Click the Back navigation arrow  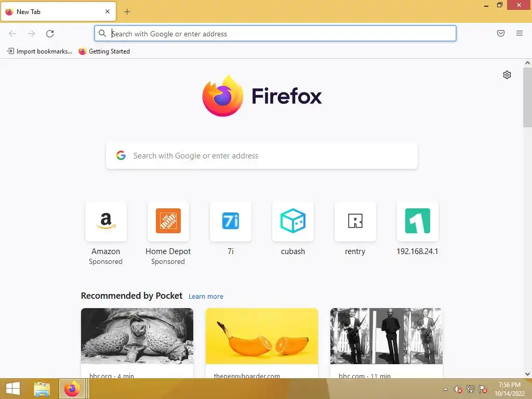click(x=12, y=34)
